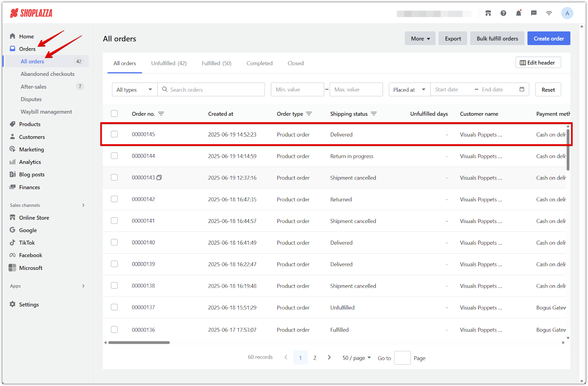Click copy icon next to order 00000143
Screen dimensions: 588x386
(159, 177)
